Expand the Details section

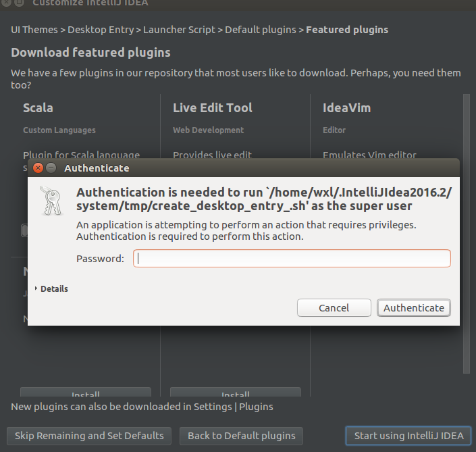[x=51, y=288]
